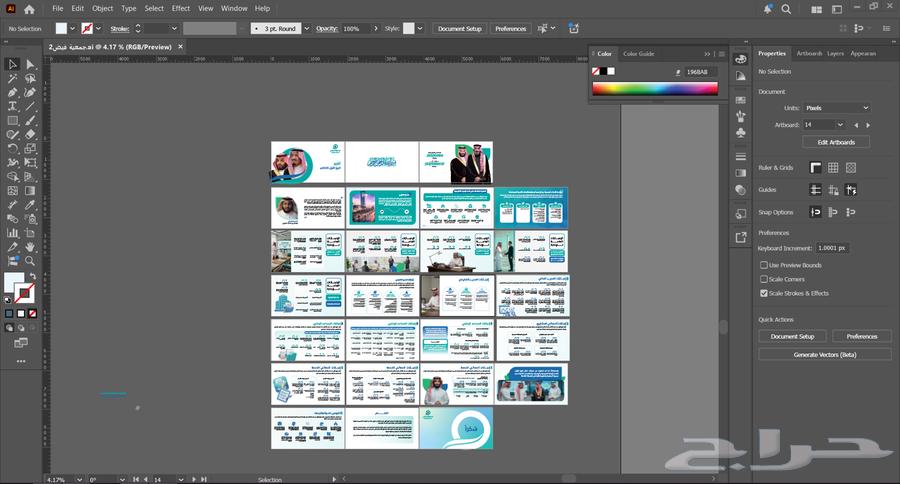900x484 pixels.
Task: Choose the Rectangle tool
Action: pos(12,121)
